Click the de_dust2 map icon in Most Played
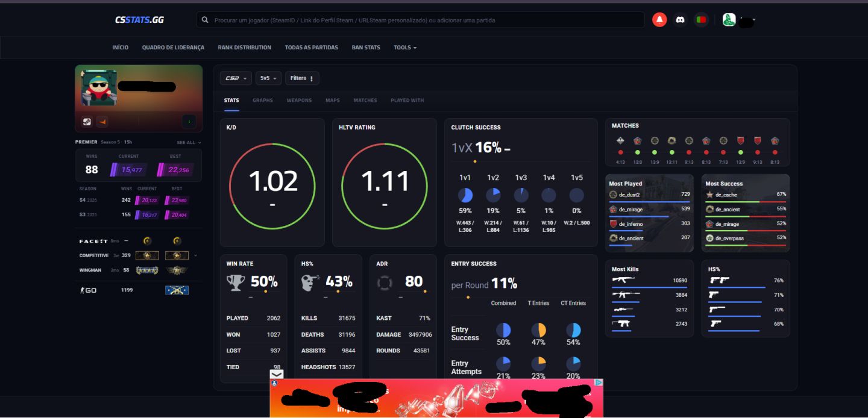 [614, 195]
